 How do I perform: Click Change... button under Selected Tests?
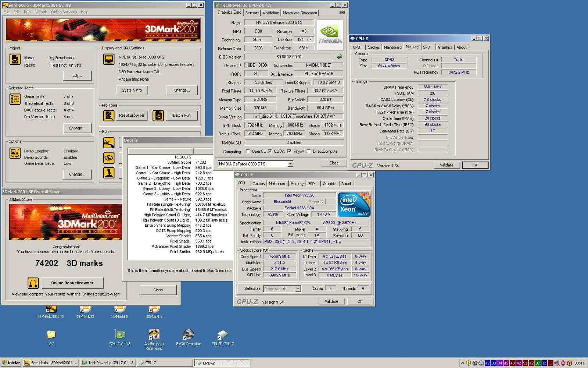pos(77,128)
